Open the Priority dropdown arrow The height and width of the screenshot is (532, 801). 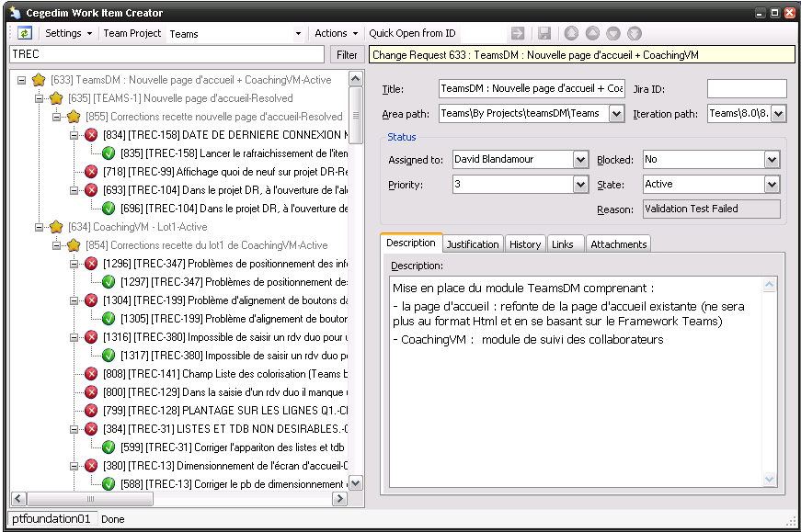tap(580, 185)
